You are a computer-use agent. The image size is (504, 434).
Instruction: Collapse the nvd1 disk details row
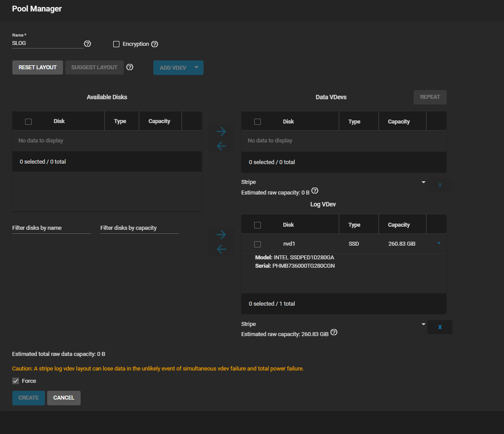click(439, 243)
